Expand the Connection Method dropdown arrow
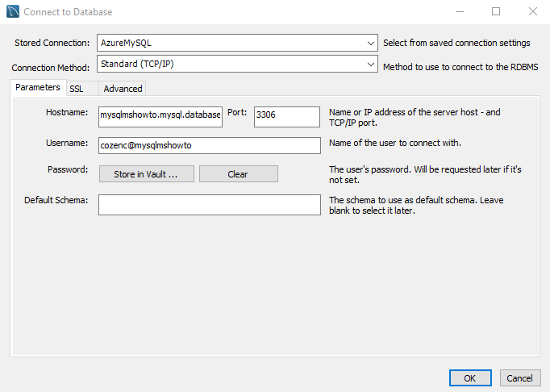 370,65
